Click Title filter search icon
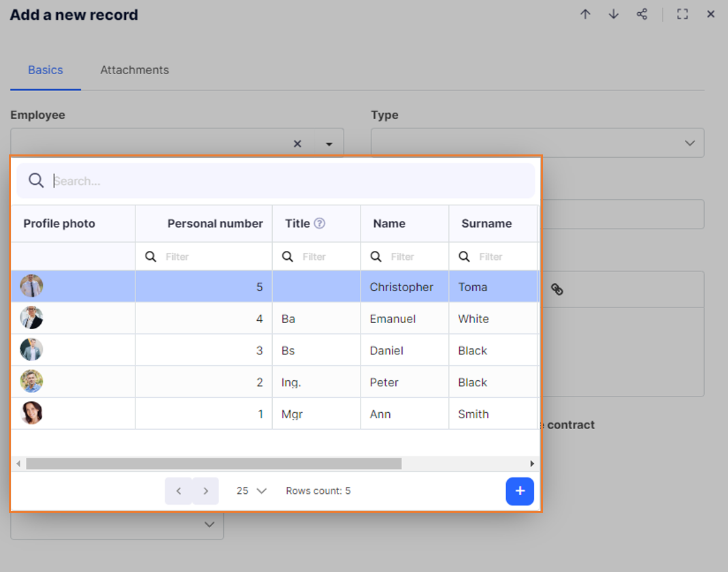 coord(287,256)
